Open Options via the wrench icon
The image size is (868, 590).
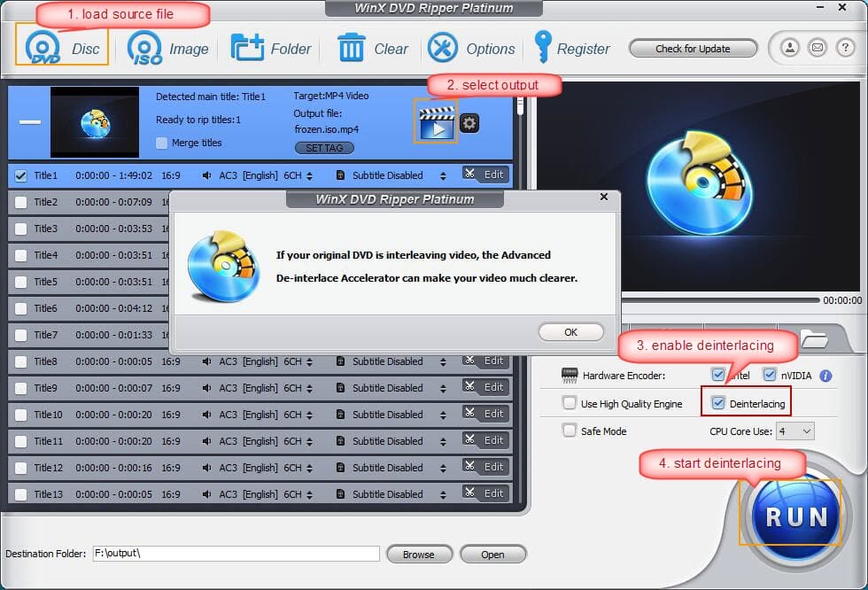click(x=441, y=48)
